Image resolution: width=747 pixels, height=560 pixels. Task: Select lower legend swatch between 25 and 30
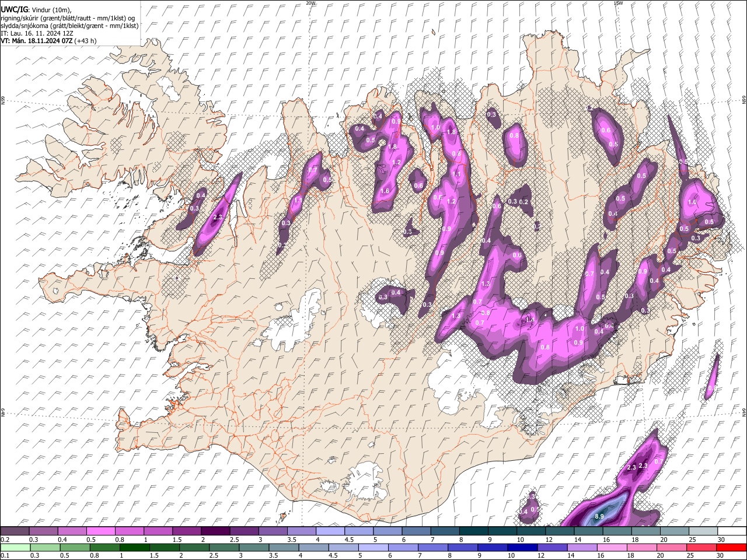pos(701,547)
